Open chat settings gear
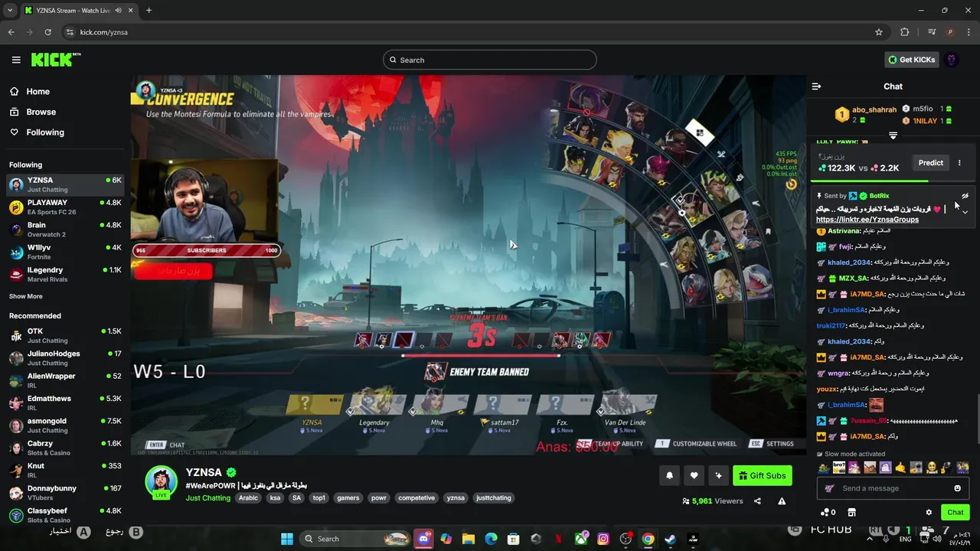This screenshot has width=980, height=551. (x=929, y=512)
